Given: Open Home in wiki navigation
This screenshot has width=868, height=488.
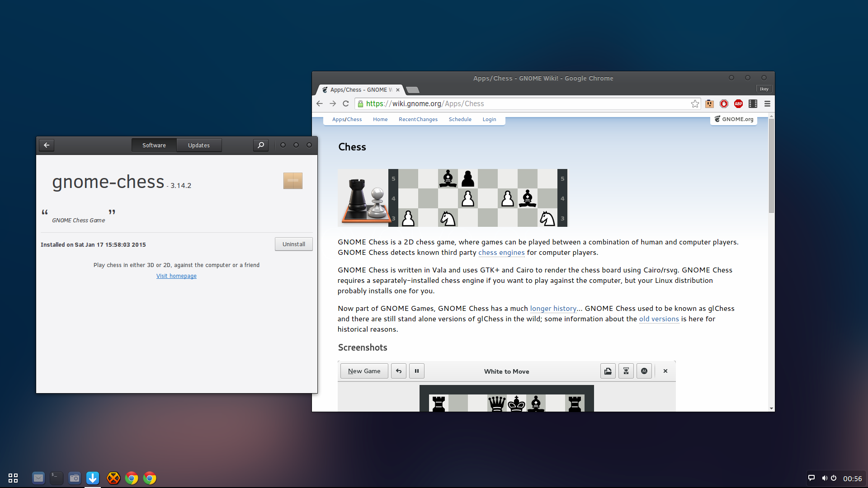Looking at the screenshot, I should point(380,119).
